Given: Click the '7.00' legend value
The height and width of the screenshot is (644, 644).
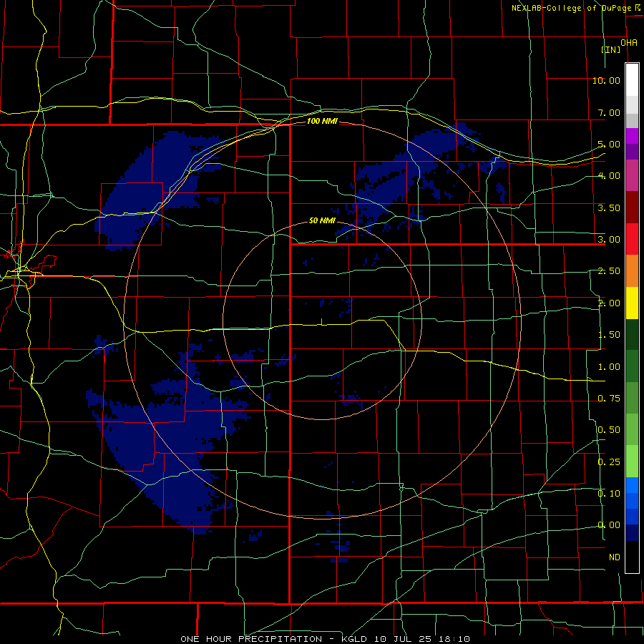Looking at the screenshot, I should click(609, 112).
